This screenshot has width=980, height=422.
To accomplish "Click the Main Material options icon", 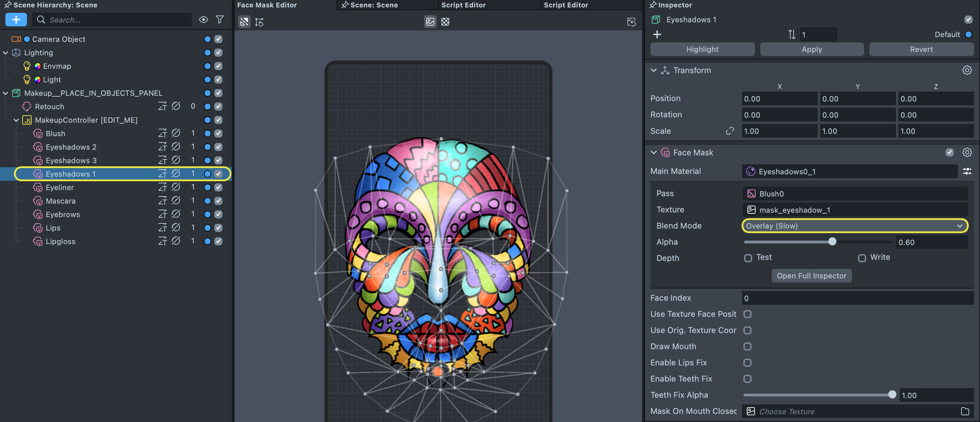I will tap(967, 171).
